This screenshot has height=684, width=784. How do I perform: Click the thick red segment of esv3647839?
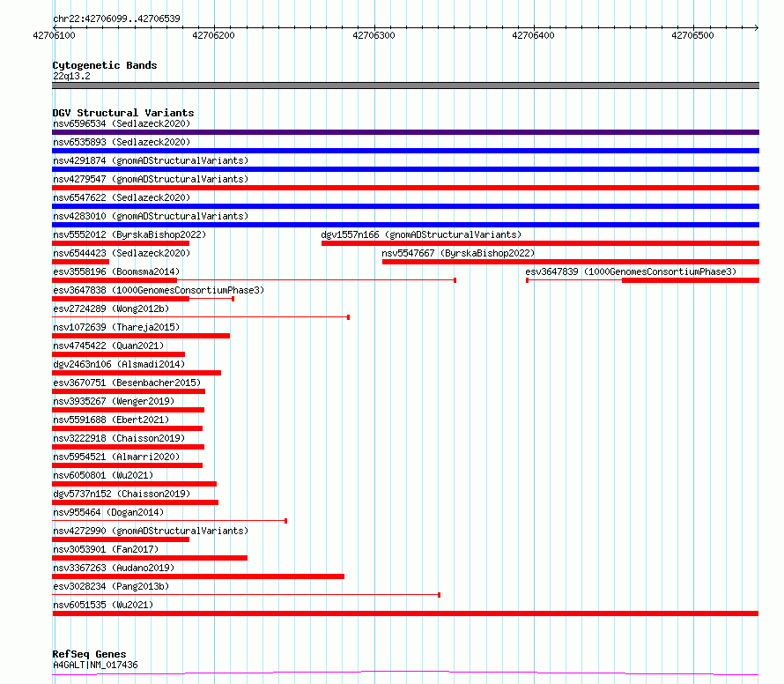coord(691,280)
